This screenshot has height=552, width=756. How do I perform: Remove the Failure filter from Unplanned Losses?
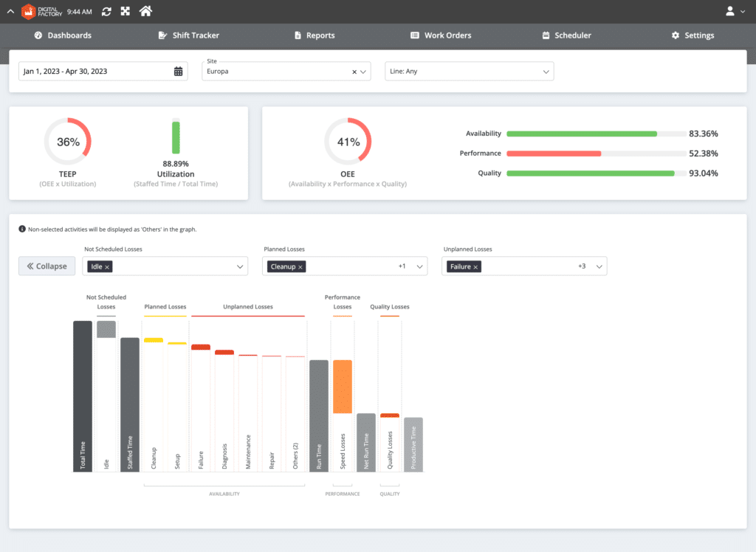tap(475, 266)
